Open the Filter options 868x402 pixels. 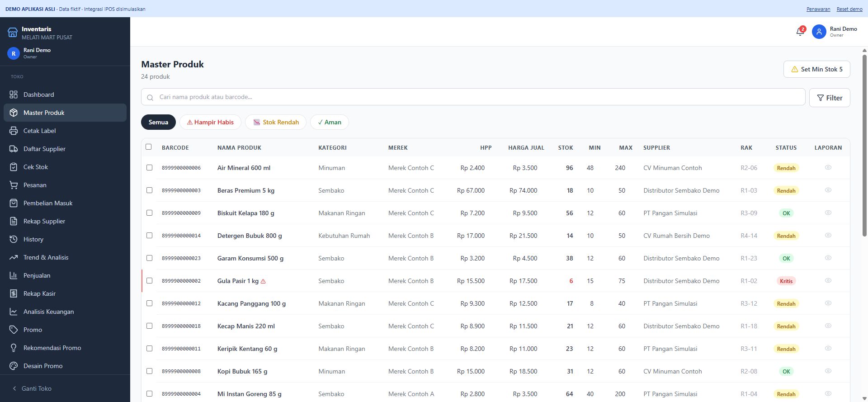pos(830,98)
